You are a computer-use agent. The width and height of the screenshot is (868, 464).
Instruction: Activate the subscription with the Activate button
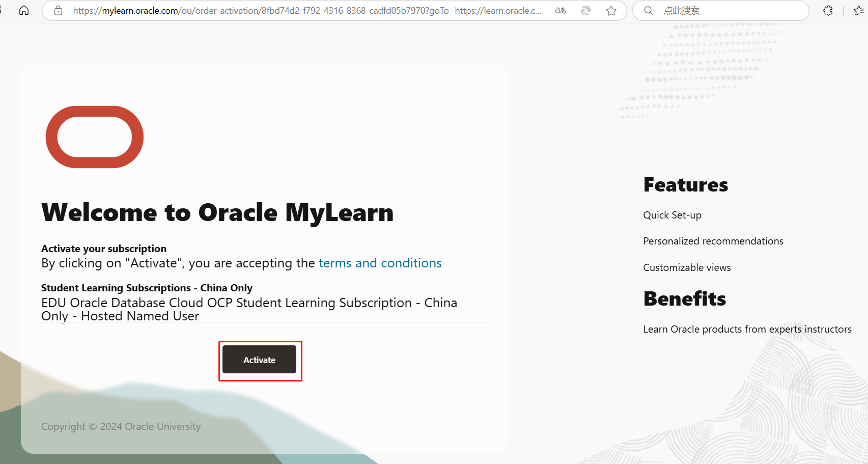pos(259,360)
